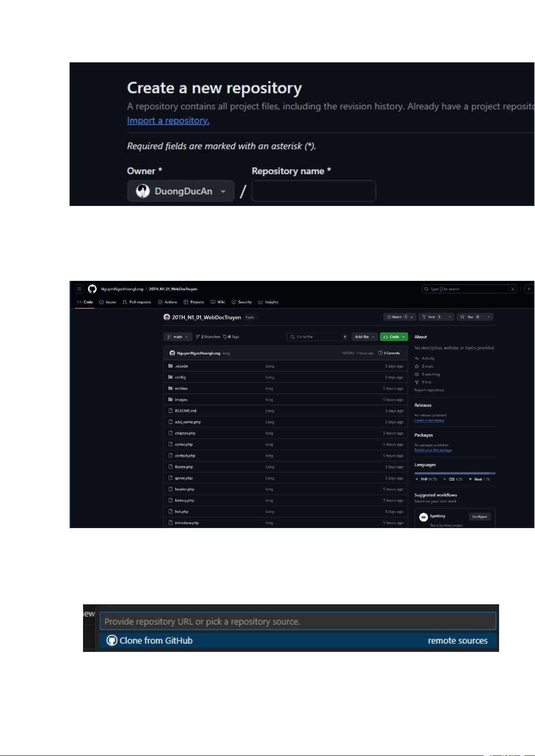Click the command palette icon in search
The width and height of the screenshot is (535, 756).
point(513,289)
